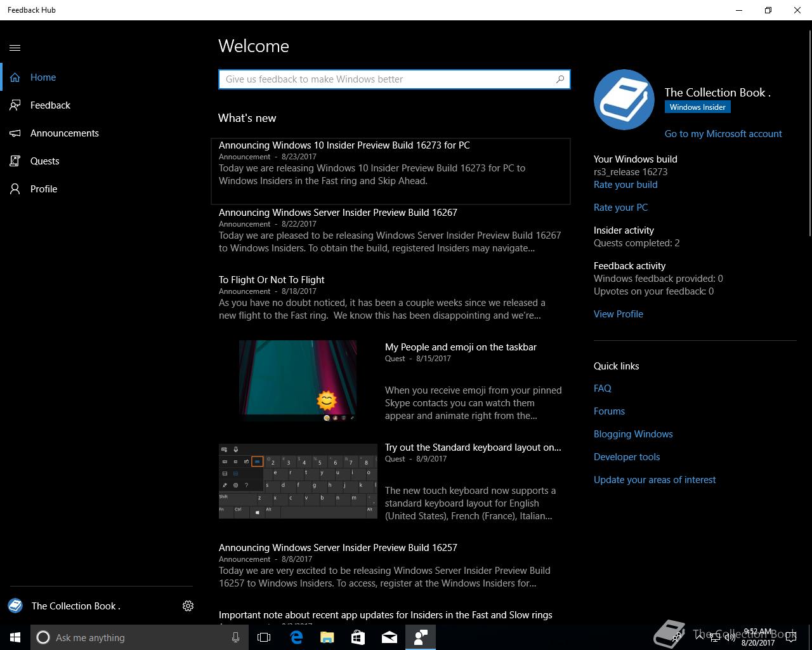Click the Windows Insider badge
Screen dimensions: 812x650
coord(698,107)
